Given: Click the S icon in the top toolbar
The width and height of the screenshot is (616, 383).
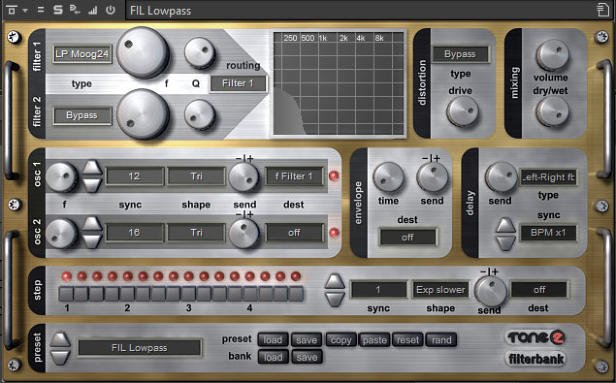Looking at the screenshot, I should pos(58,10).
